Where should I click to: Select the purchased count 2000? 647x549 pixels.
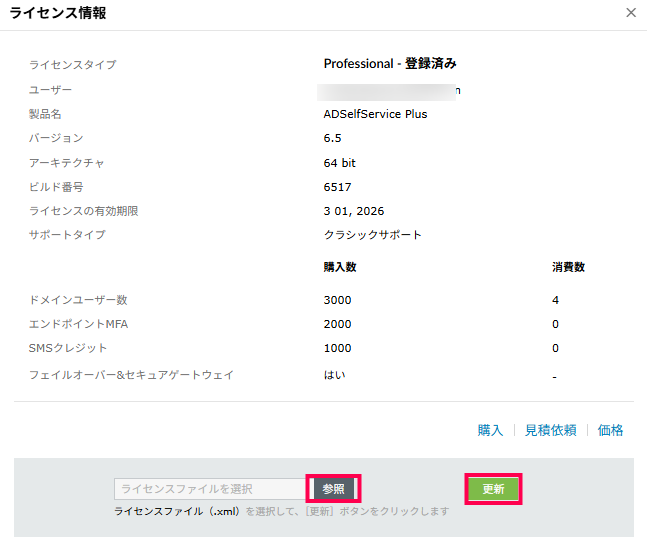337,324
